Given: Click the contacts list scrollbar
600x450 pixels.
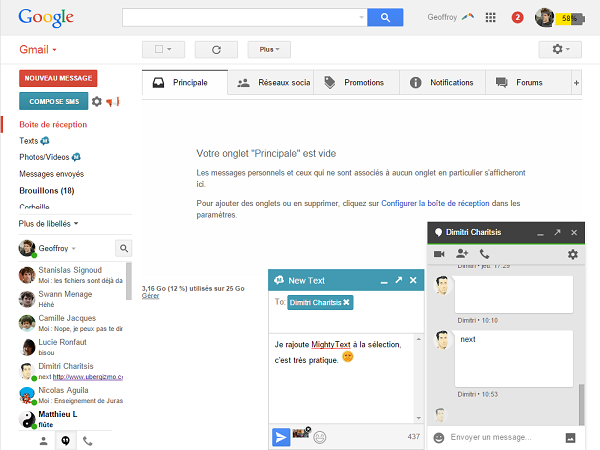Looking at the screenshot, I should [129, 281].
